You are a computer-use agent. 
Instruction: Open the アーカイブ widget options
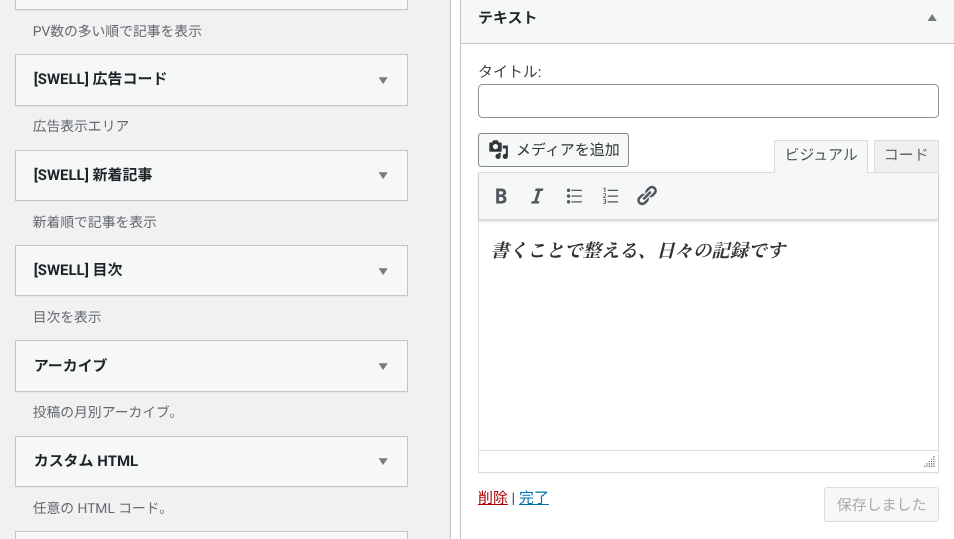click(382, 366)
